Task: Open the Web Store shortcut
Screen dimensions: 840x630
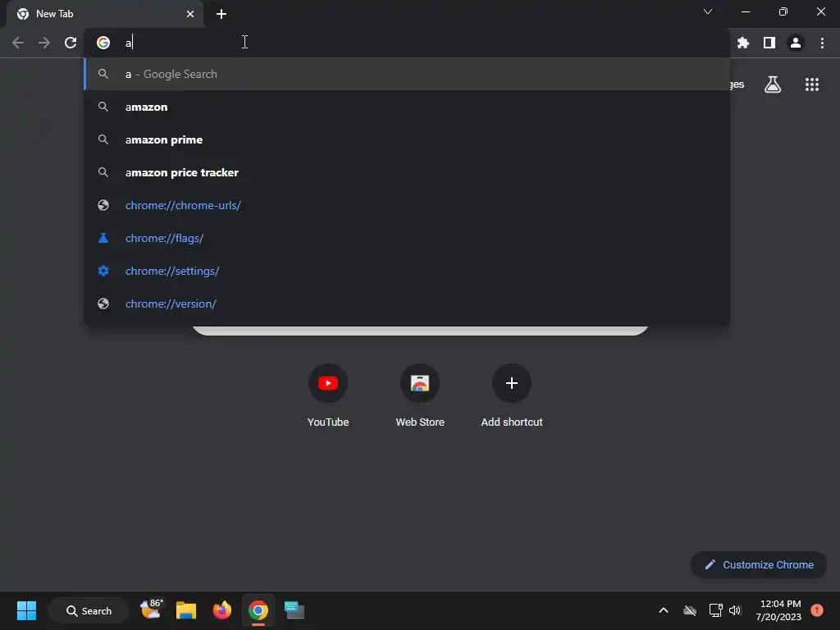Action: pyautogui.click(x=420, y=395)
